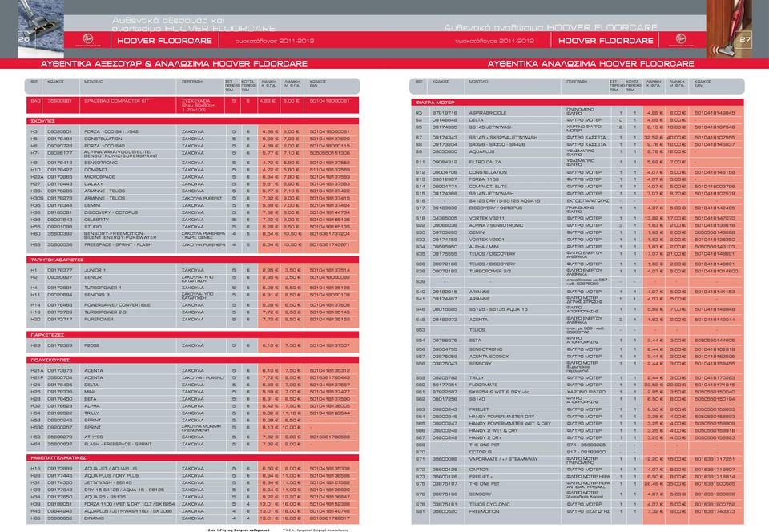Image resolution: width=769 pixels, height=532 pixels.
Task: Click the '35,00 €' price in row S75
Action: pyautogui.click(x=677, y=484)
